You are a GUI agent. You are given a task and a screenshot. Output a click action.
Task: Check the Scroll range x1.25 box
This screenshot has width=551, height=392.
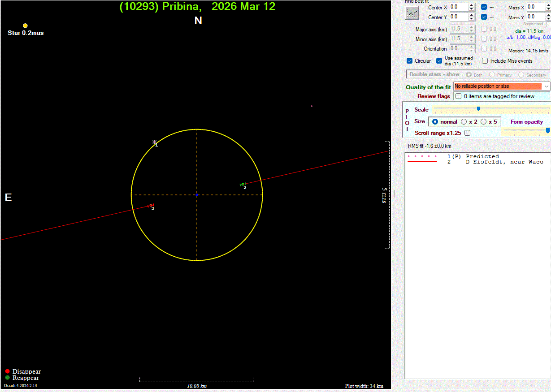click(468, 133)
